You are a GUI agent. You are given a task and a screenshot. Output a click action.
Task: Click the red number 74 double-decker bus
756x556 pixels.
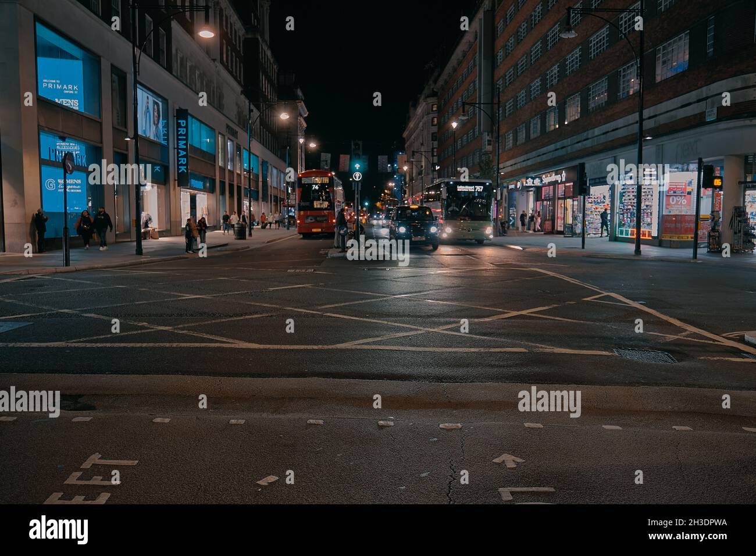click(320, 203)
